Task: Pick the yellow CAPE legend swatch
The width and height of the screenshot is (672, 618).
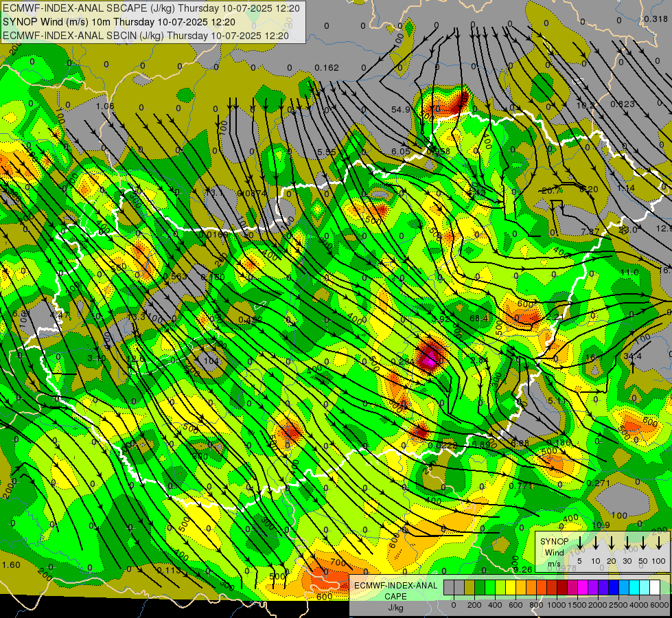Action: click(511, 588)
